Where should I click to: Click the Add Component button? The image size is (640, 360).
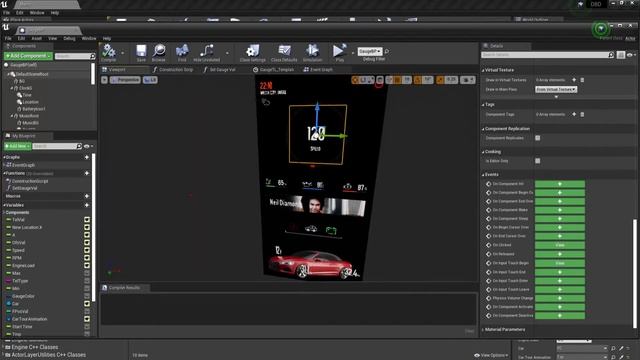(x=28, y=56)
